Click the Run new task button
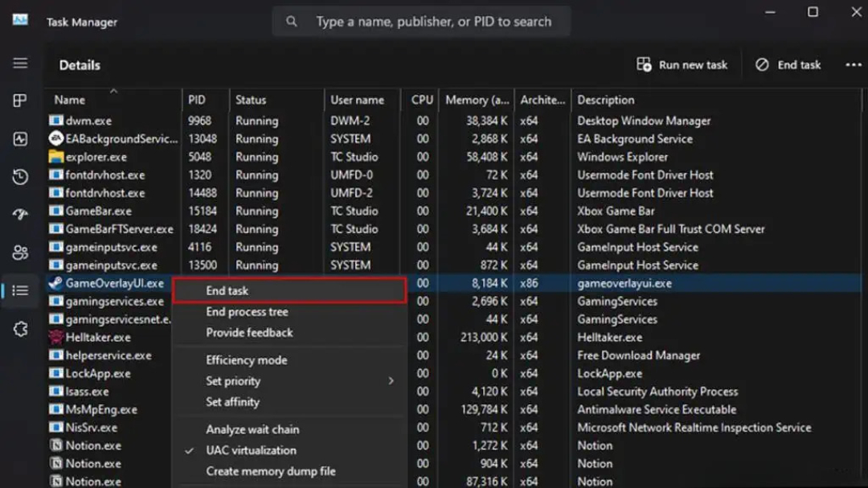868x488 pixels. [x=682, y=65]
